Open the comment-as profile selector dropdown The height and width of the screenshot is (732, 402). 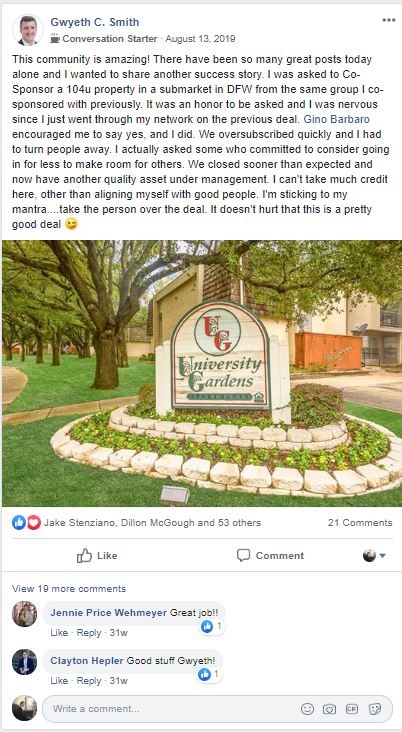[x=374, y=556]
